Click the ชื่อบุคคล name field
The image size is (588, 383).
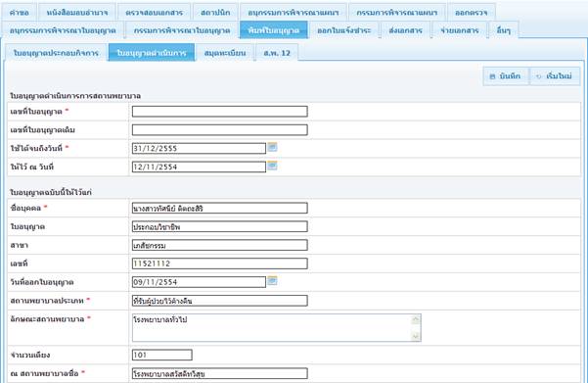[220, 208]
